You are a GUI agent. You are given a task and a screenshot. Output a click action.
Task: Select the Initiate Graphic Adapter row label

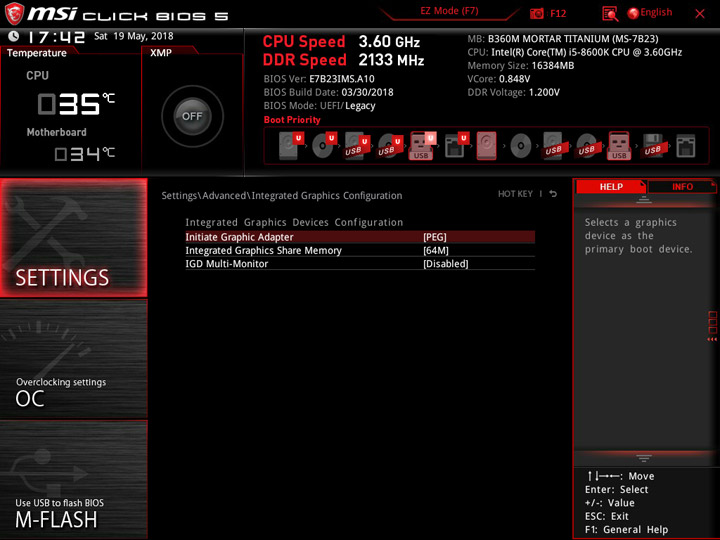[239, 237]
